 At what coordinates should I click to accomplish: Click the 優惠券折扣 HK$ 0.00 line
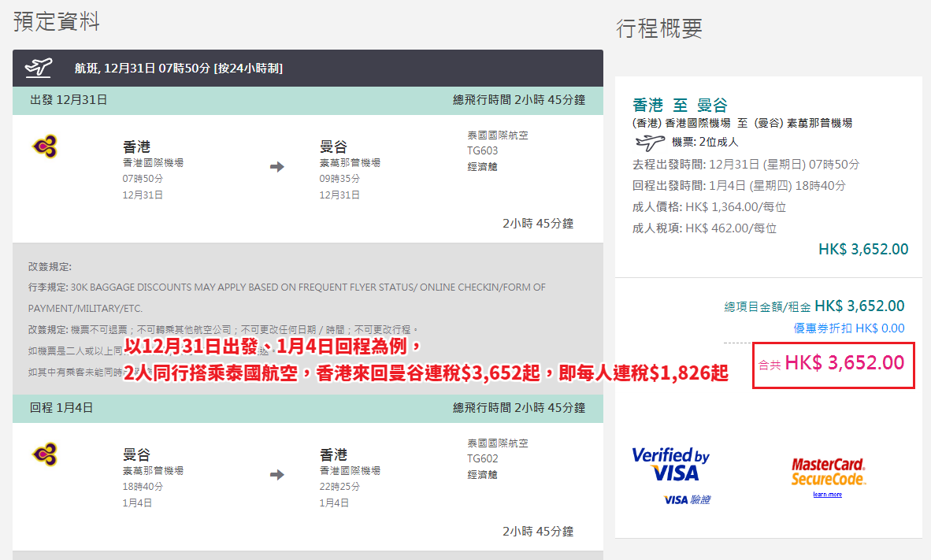pos(849,328)
